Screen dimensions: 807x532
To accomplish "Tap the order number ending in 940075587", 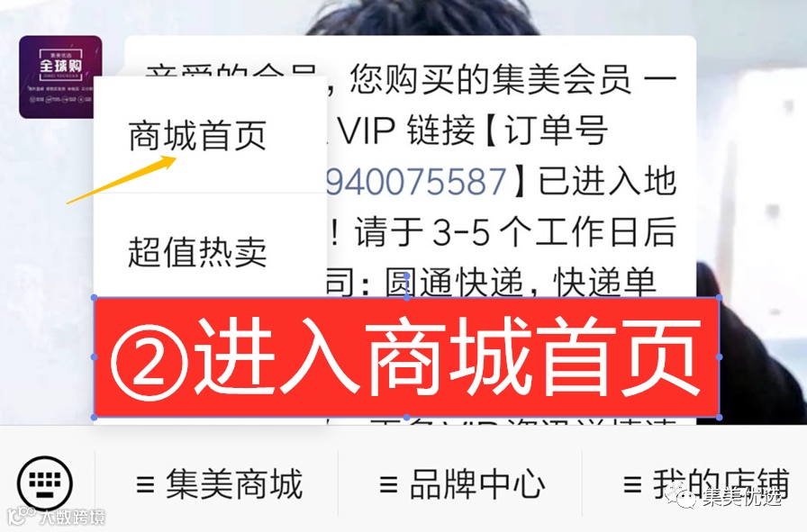I will (417, 181).
